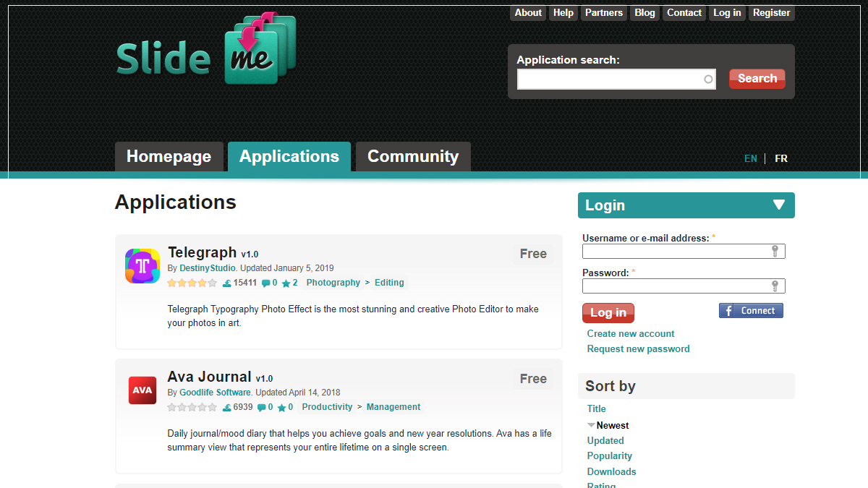The image size is (868, 488).
Task: Sort applications by Popularity
Action: click(610, 455)
